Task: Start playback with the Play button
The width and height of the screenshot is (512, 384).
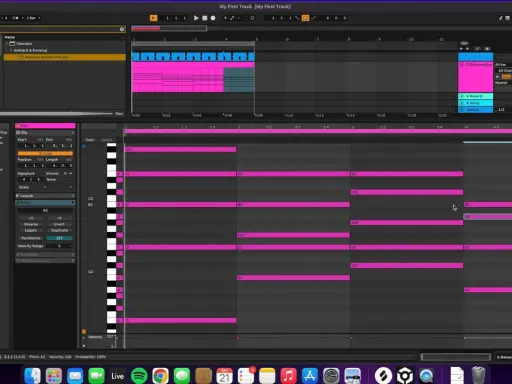Action: (196, 18)
